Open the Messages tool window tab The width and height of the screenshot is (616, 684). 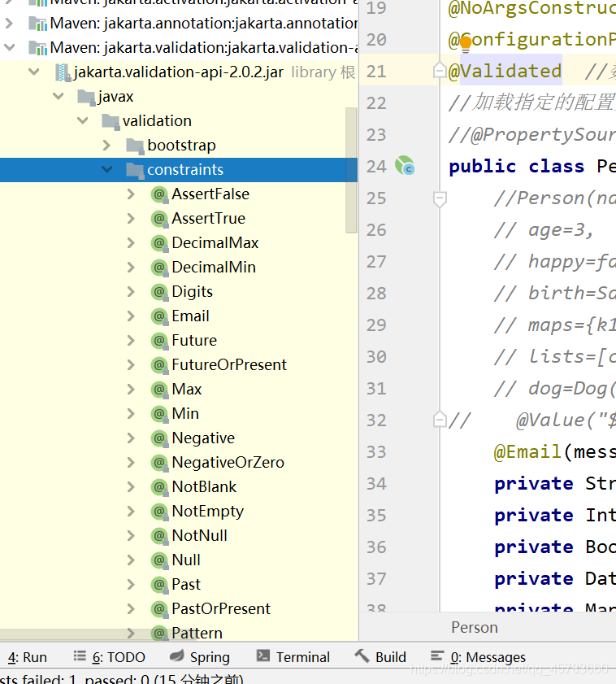pyautogui.click(x=478, y=657)
